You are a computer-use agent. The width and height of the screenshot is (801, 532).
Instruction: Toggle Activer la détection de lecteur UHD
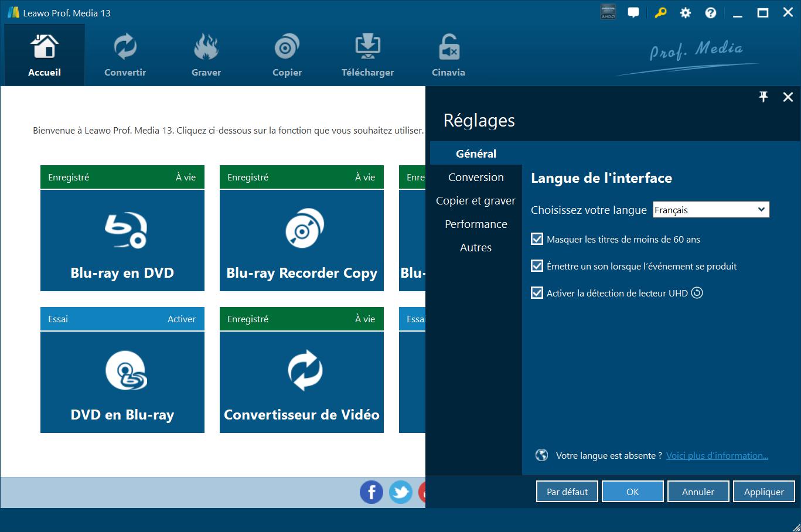click(x=537, y=293)
